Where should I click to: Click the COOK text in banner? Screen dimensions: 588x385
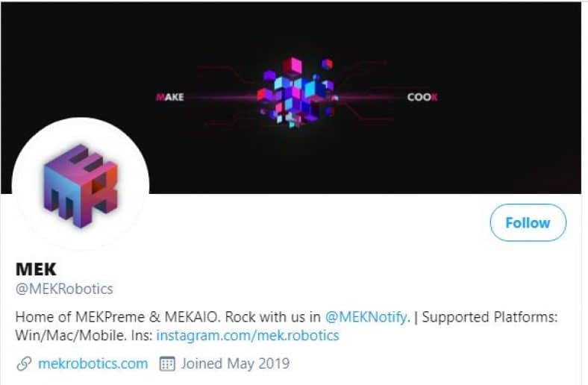422,97
